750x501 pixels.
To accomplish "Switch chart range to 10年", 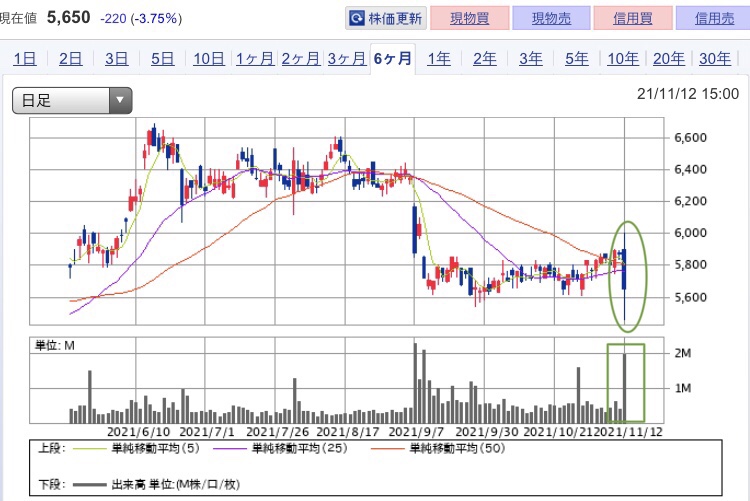I will pyautogui.click(x=623, y=59).
